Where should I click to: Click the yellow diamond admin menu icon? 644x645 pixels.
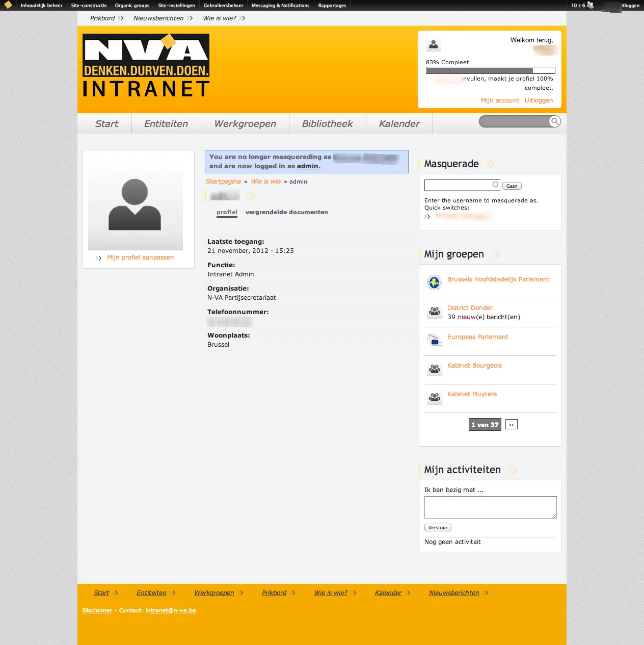8,5
